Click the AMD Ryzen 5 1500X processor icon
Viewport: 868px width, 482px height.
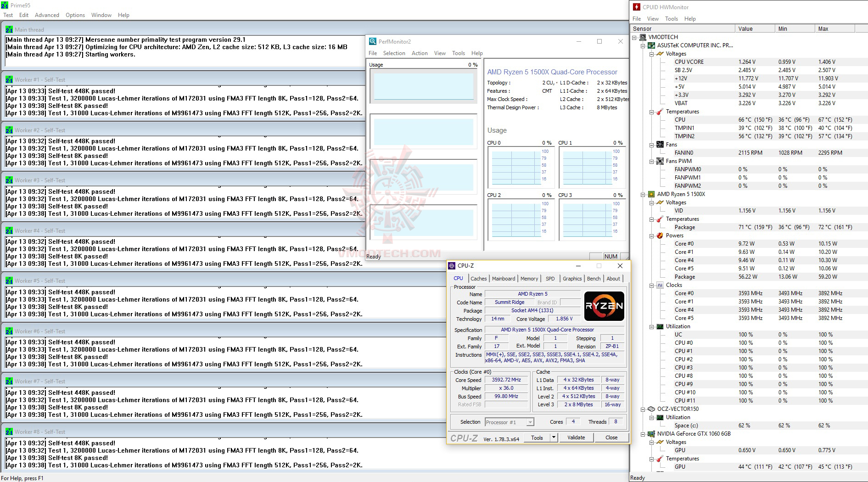(x=651, y=194)
